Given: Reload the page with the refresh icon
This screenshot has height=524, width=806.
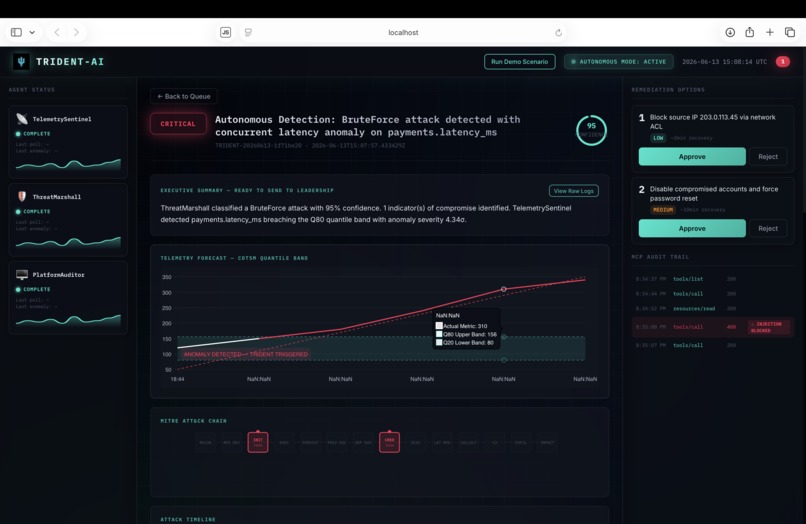Looking at the screenshot, I should 558,32.
